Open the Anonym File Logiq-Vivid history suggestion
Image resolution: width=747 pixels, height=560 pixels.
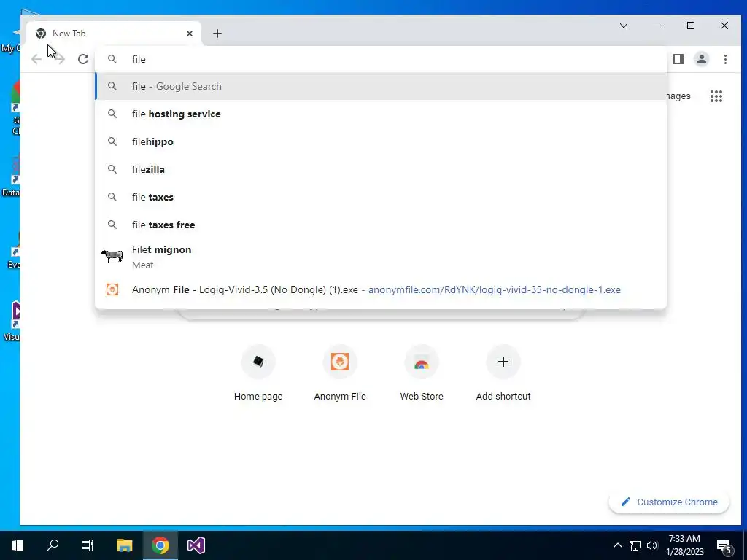pos(381,289)
